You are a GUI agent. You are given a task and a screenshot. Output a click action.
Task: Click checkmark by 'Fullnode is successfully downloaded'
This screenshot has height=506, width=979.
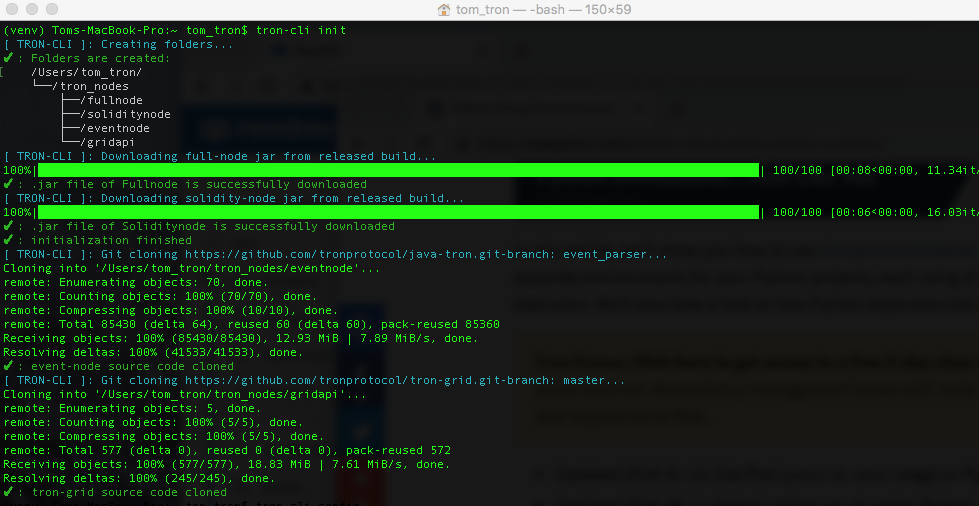(x=8, y=184)
